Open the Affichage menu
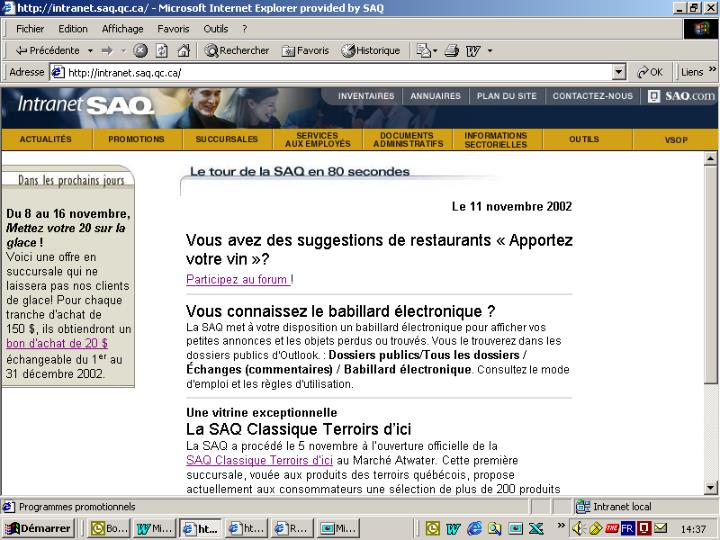Image resolution: width=720 pixels, height=540 pixels. tap(123, 29)
